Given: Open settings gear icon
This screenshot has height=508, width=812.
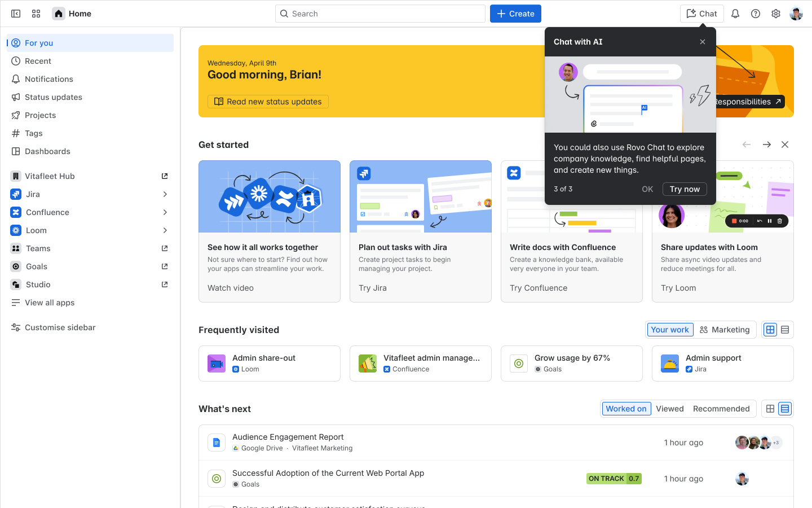Looking at the screenshot, I should 776,14.
